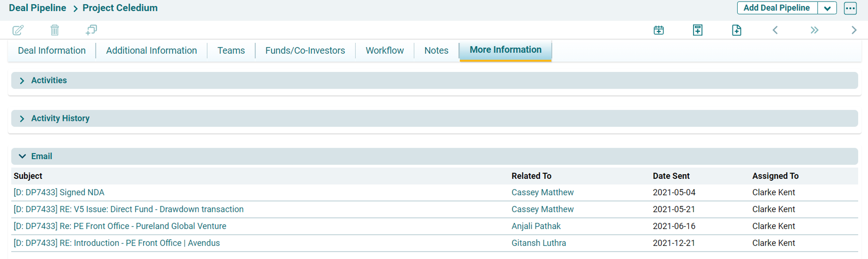Open Add Deal Pipeline dropdown arrow
868x259 pixels.
pyautogui.click(x=827, y=8)
